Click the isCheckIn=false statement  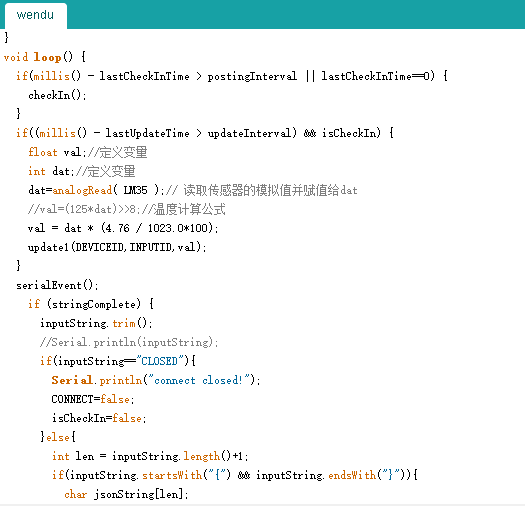point(99,418)
